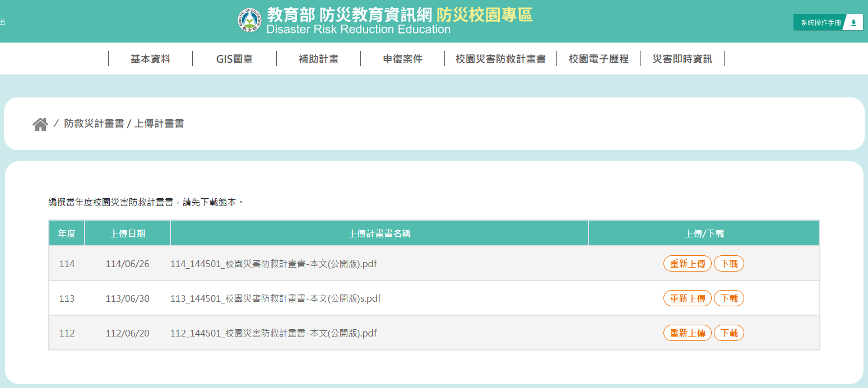Select the 114_144501 PDF filename cell
868x388 pixels.
click(x=273, y=264)
